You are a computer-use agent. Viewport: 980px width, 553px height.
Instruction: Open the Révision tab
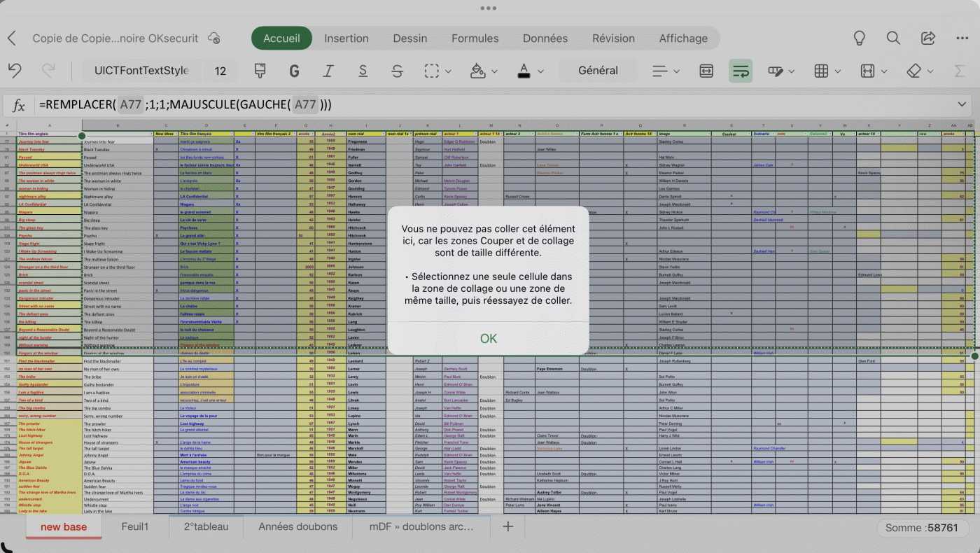pos(613,38)
